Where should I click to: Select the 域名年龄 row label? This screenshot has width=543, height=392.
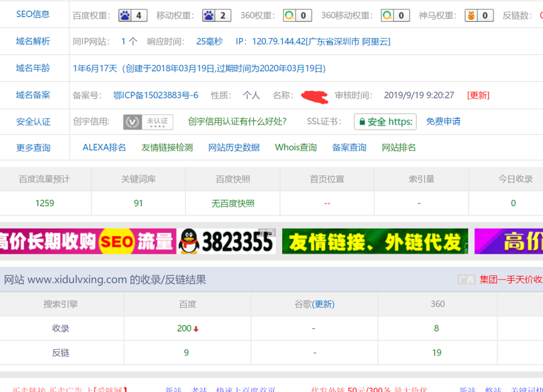coord(33,68)
